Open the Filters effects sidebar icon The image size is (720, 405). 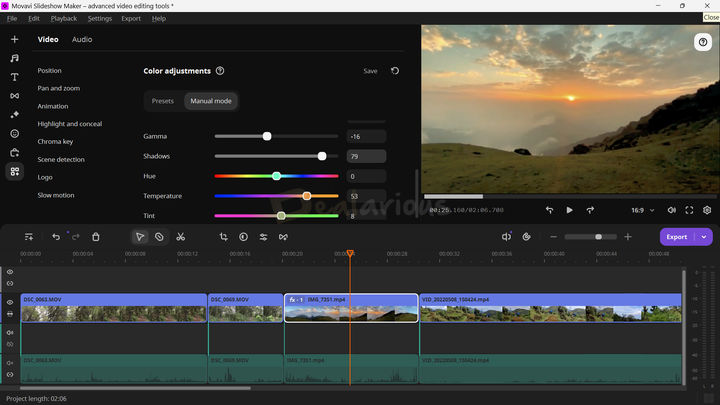[x=15, y=114]
